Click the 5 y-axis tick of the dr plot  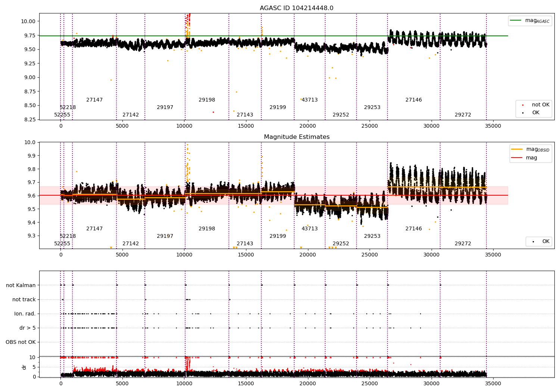[34, 367]
